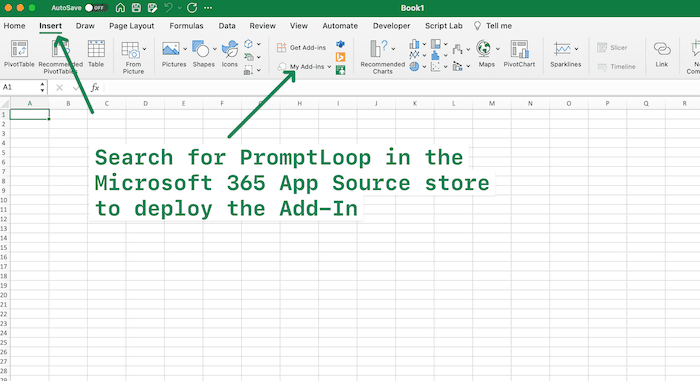Open the Sparklines dropdown
Screen dimensions: 700x381
pyautogui.click(x=576, y=49)
